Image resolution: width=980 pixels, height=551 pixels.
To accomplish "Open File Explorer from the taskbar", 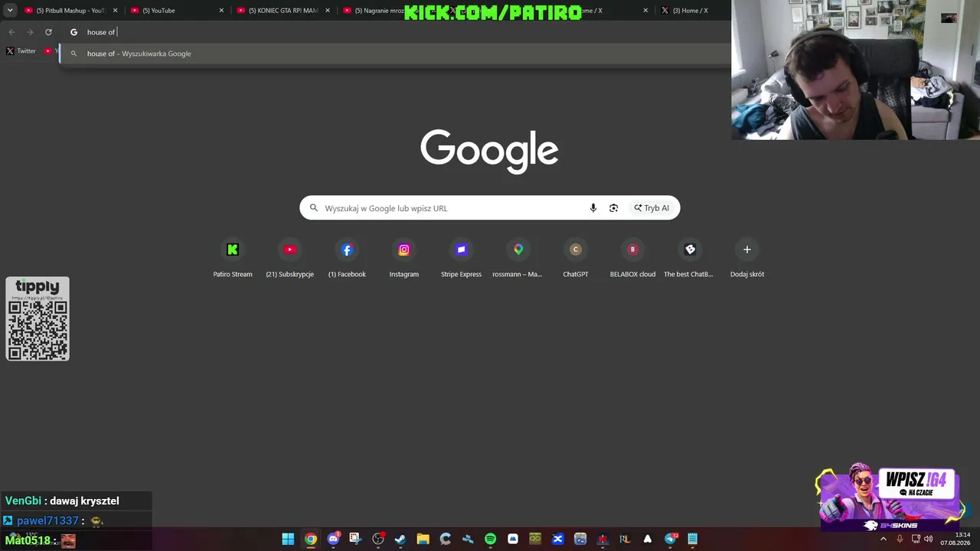I will [423, 539].
